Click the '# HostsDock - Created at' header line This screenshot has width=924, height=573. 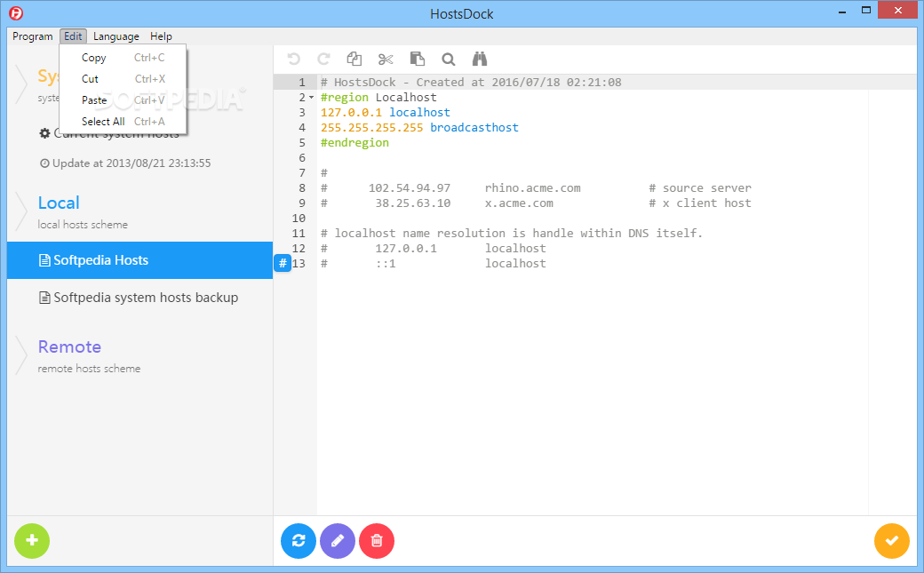coord(471,82)
